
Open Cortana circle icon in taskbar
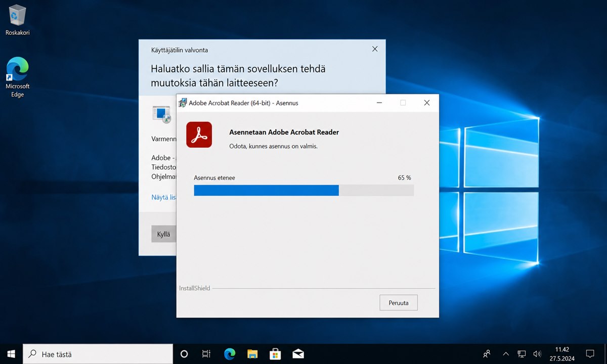(184, 354)
